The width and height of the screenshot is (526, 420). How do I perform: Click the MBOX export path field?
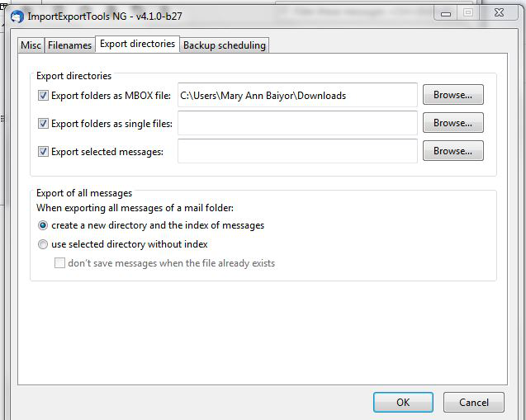297,95
